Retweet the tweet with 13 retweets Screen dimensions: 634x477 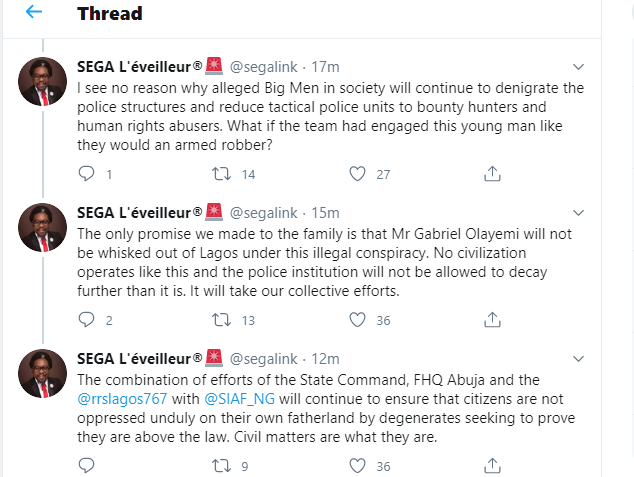click(223, 320)
